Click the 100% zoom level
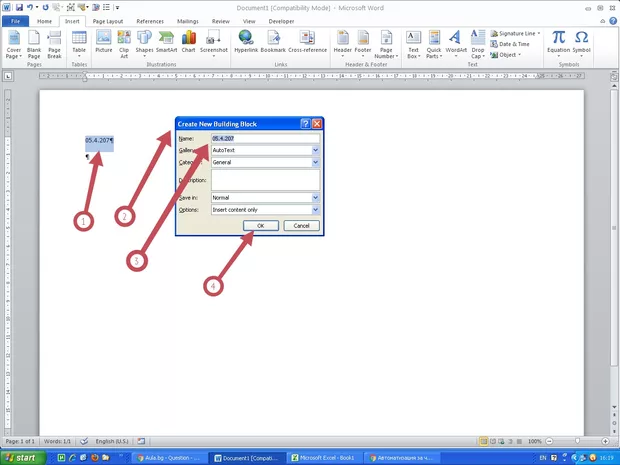620x465 pixels. pyautogui.click(x=535, y=441)
